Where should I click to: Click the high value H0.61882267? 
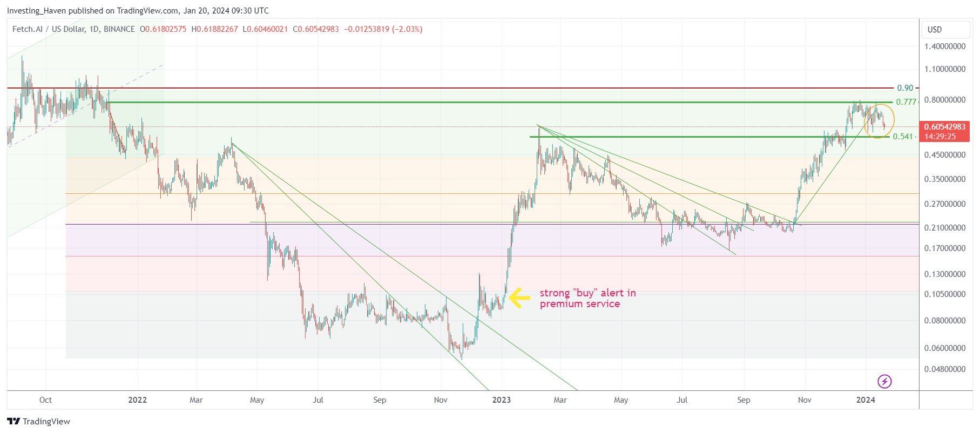coord(214,29)
